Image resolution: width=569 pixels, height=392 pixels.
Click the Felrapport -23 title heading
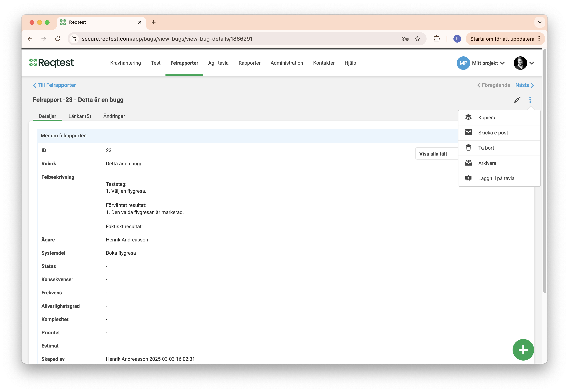click(78, 100)
